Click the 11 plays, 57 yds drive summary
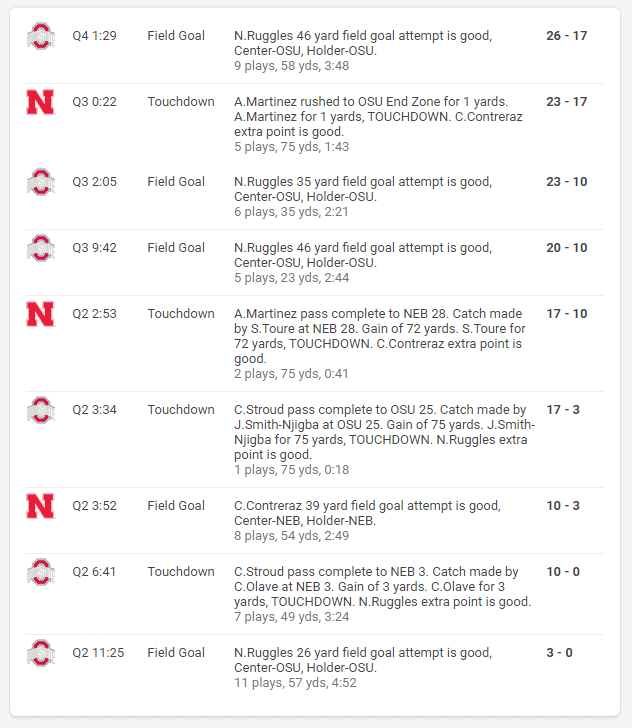632x728 pixels. click(x=295, y=683)
